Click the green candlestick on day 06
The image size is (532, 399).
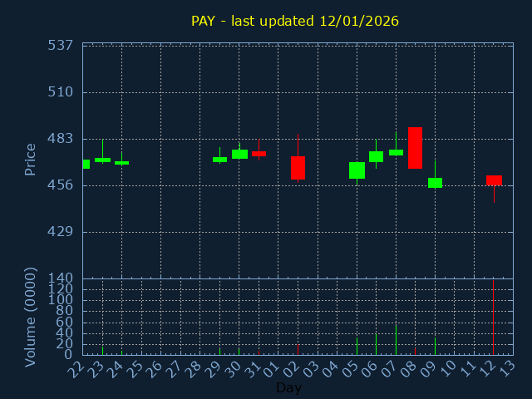pos(376,156)
